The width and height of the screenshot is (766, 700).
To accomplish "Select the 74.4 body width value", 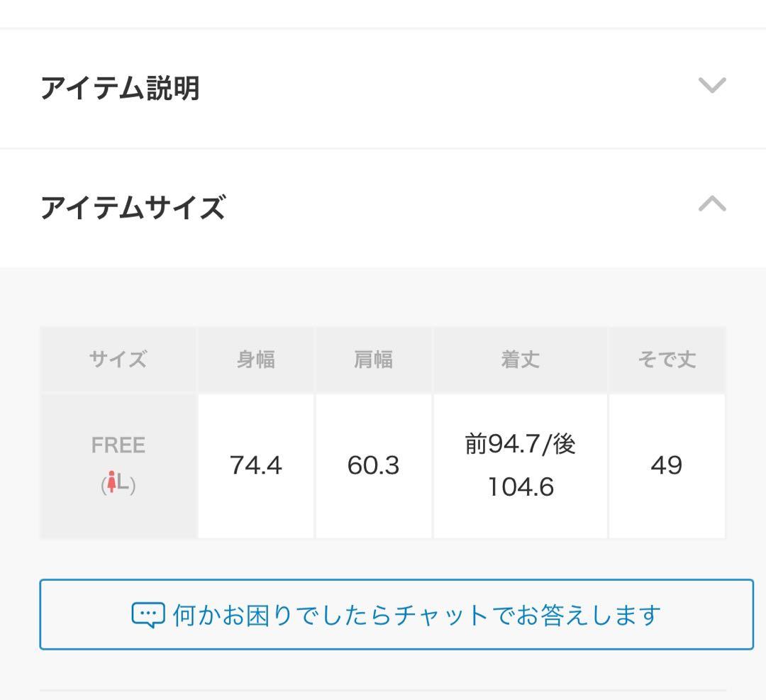I will [255, 465].
